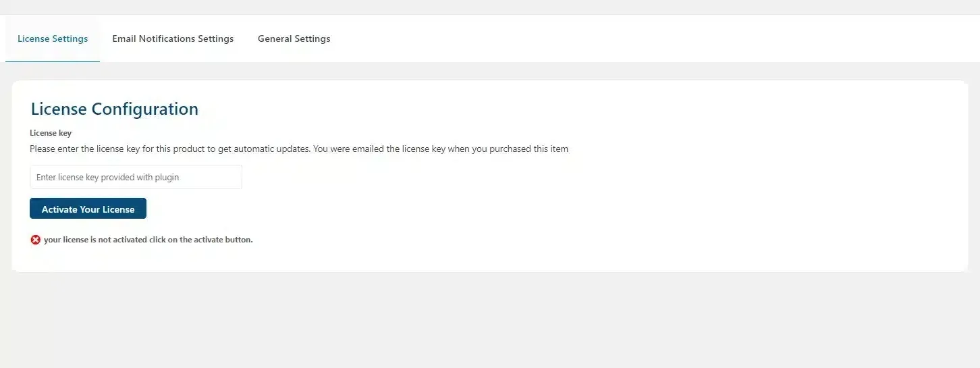Open the General Settings tab

[294, 38]
